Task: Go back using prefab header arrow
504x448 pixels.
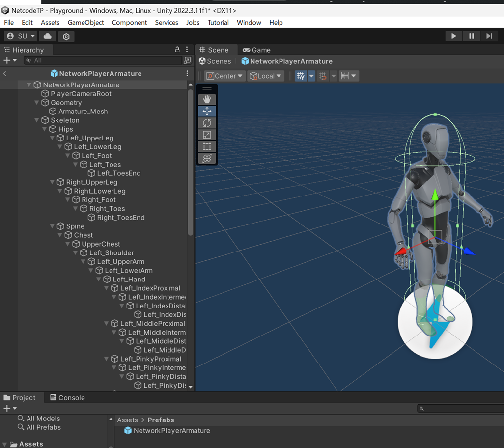Action: 5,74
